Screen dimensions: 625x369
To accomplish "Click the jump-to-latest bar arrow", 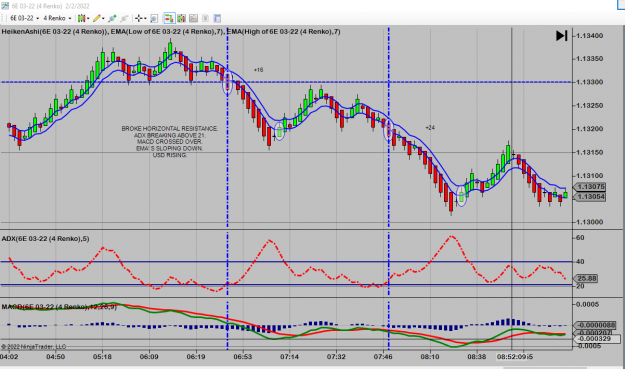I will (x=562, y=36).
